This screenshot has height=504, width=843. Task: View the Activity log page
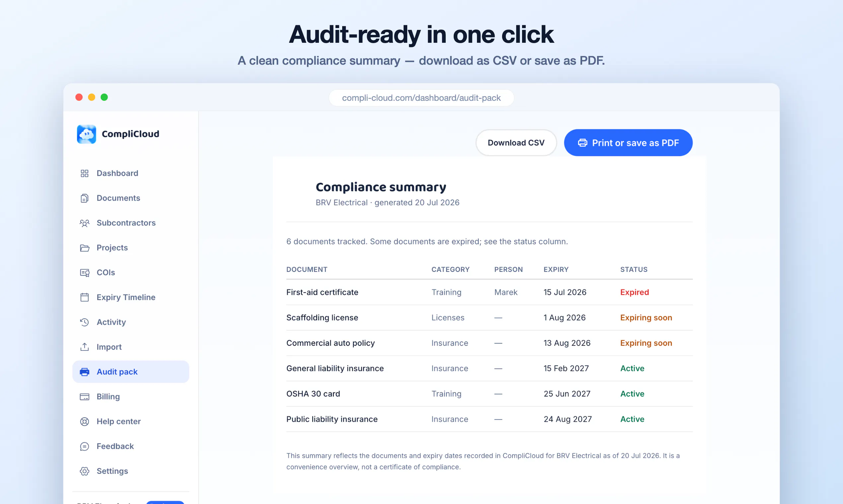pyautogui.click(x=130, y=322)
